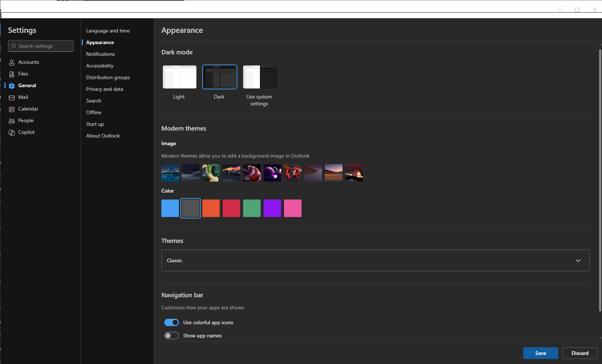The image size is (602, 364).
Task: Open Distribution groups settings
Action: coord(108,77)
